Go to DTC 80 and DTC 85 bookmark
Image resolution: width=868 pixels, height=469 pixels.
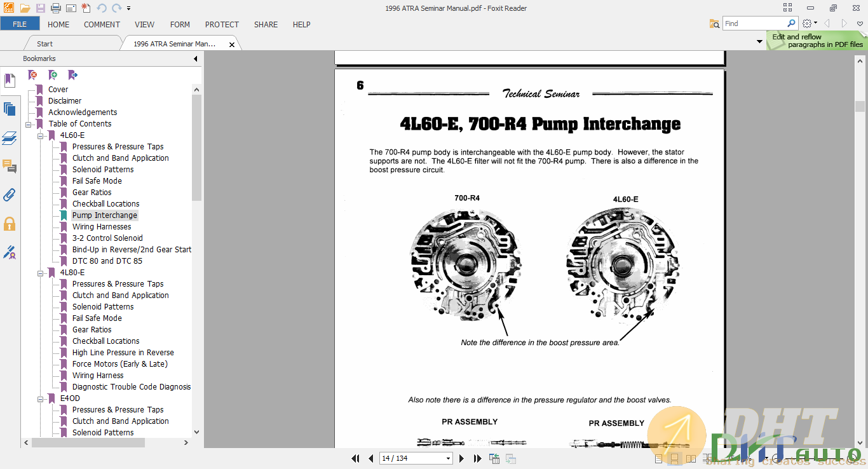(107, 261)
